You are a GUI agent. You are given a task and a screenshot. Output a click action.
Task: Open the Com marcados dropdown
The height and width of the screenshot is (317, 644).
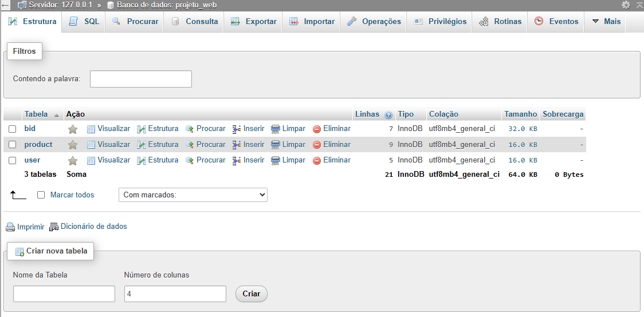193,195
